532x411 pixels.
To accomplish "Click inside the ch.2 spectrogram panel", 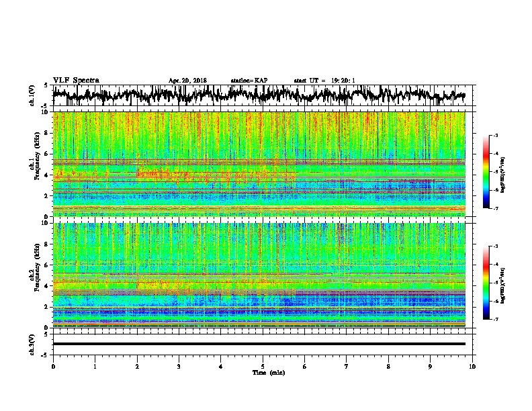I will point(259,275).
